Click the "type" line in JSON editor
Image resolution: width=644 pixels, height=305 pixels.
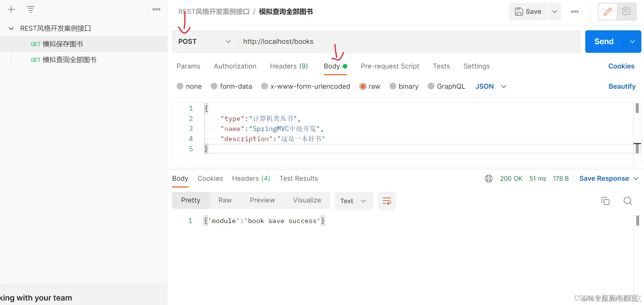click(260, 119)
